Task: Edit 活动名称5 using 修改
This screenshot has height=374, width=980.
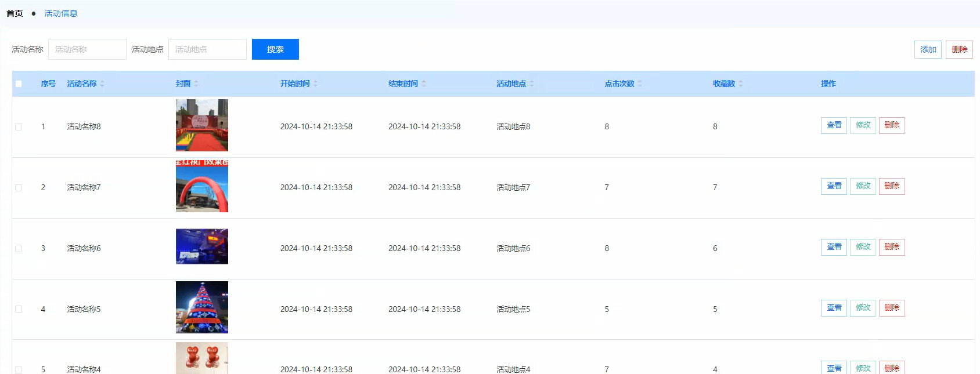Action: click(863, 308)
